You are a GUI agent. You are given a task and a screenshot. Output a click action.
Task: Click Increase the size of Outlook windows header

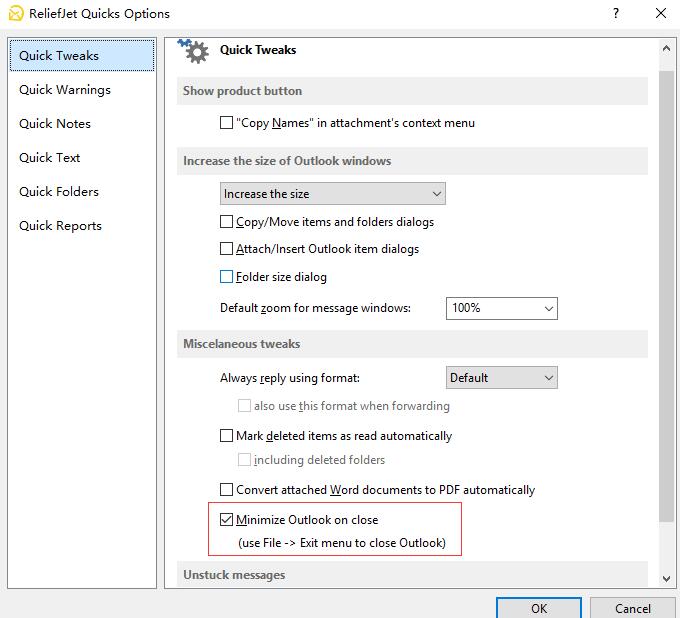[x=412, y=161]
